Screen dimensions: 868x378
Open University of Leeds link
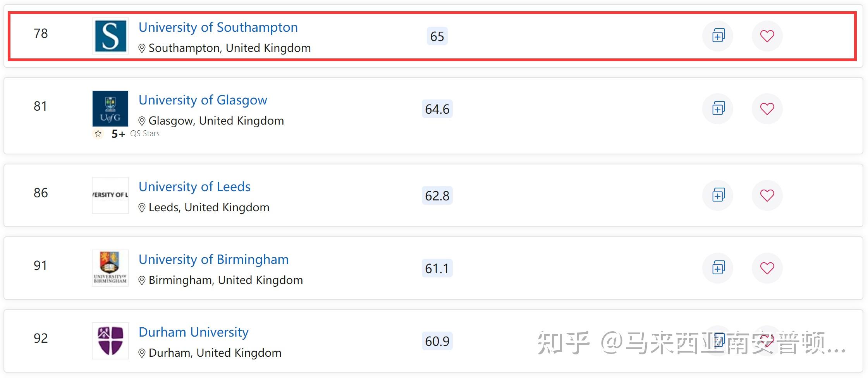[x=194, y=187]
